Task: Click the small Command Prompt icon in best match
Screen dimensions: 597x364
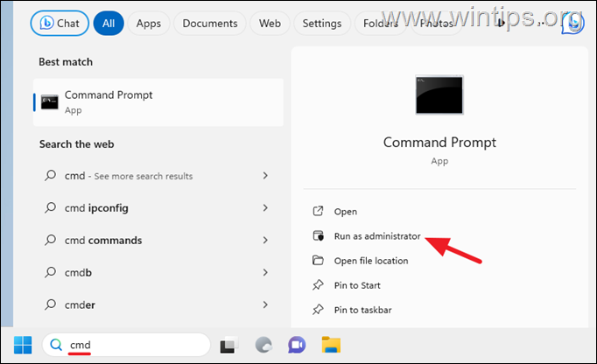Action: (x=50, y=102)
